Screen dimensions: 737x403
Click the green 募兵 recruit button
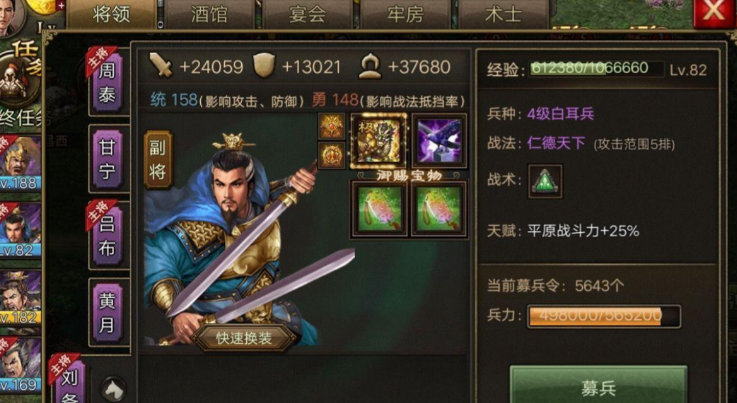click(x=598, y=386)
